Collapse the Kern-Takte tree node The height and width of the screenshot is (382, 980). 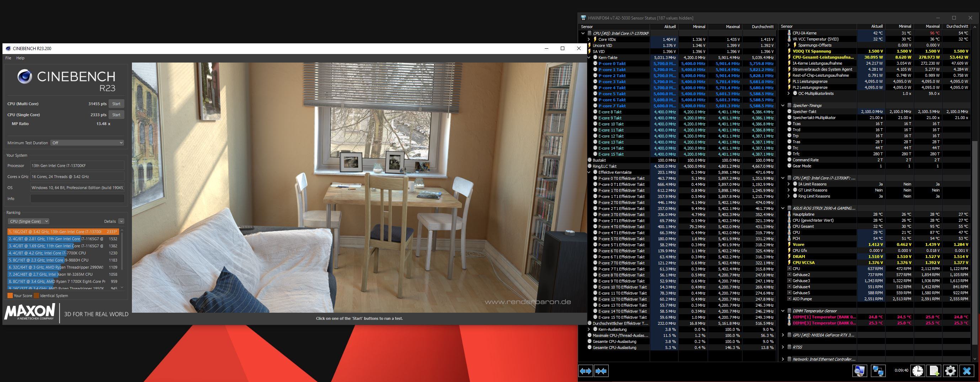[588, 58]
